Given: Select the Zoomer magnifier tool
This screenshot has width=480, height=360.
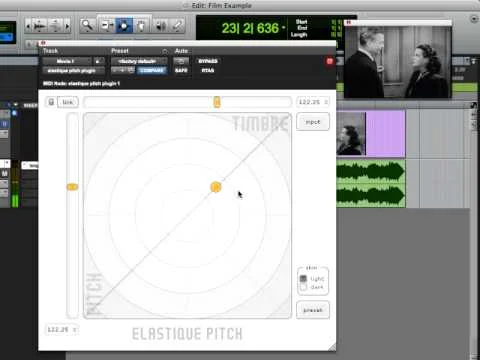Looking at the screenshot, I should (87, 25).
